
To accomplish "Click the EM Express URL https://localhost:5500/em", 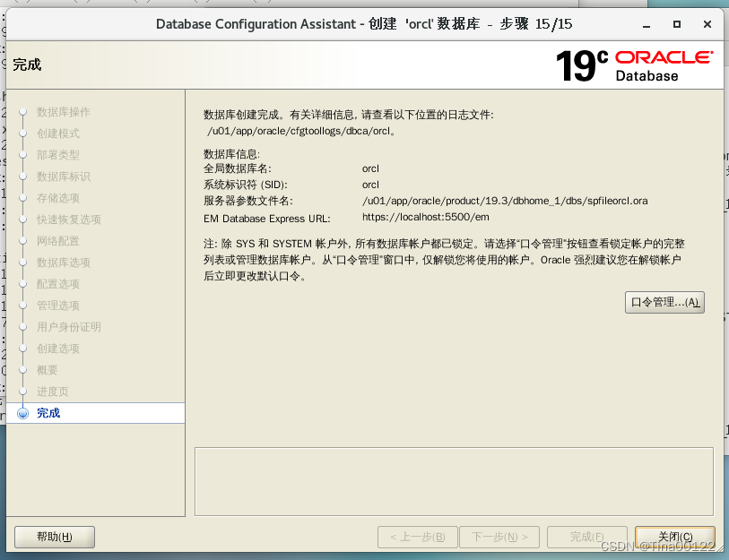I will point(425,217).
